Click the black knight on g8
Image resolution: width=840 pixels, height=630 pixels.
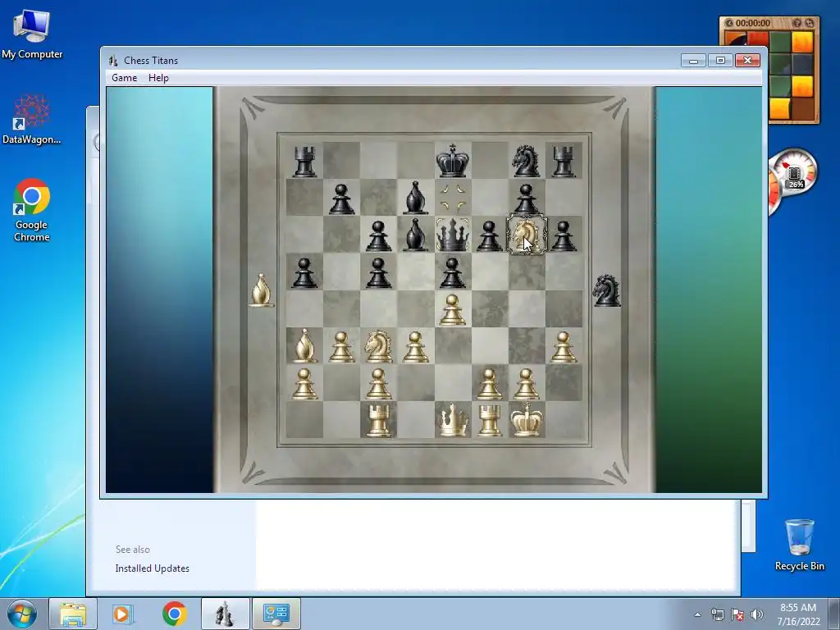pyautogui.click(x=526, y=161)
